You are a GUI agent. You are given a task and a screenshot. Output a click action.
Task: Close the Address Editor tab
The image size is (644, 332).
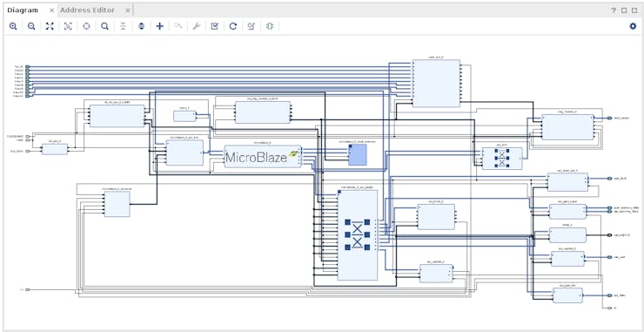[128, 10]
